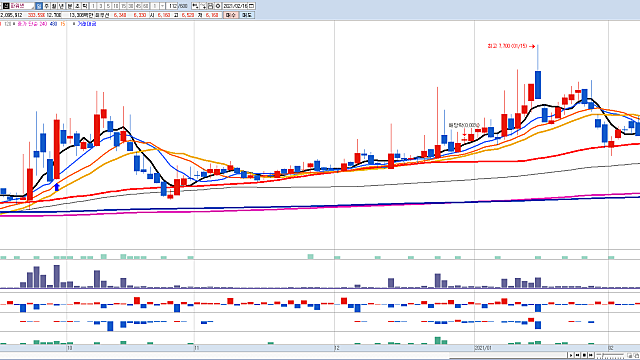
Task: Click the red 매수 buy button
Action: (231, 15)
